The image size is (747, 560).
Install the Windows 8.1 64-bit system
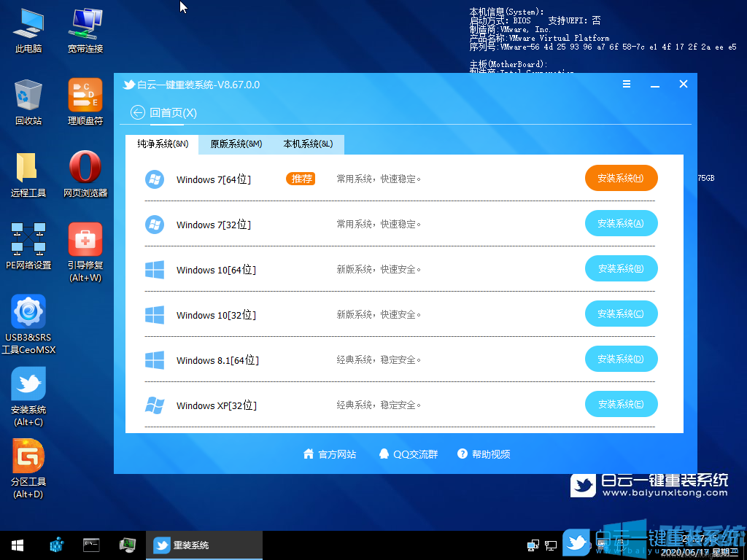tap(621, 359)
